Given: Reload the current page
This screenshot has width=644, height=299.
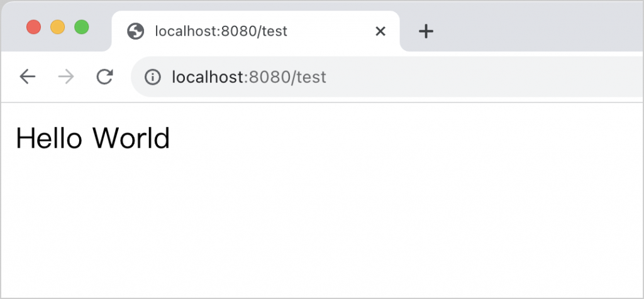Looking at the screenshot, I should tap(104, 77).
